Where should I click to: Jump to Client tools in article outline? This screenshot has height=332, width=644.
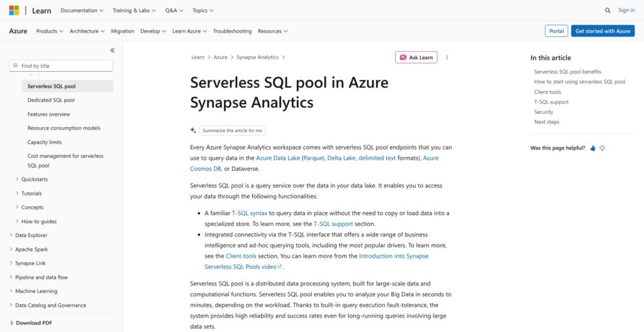548,92
